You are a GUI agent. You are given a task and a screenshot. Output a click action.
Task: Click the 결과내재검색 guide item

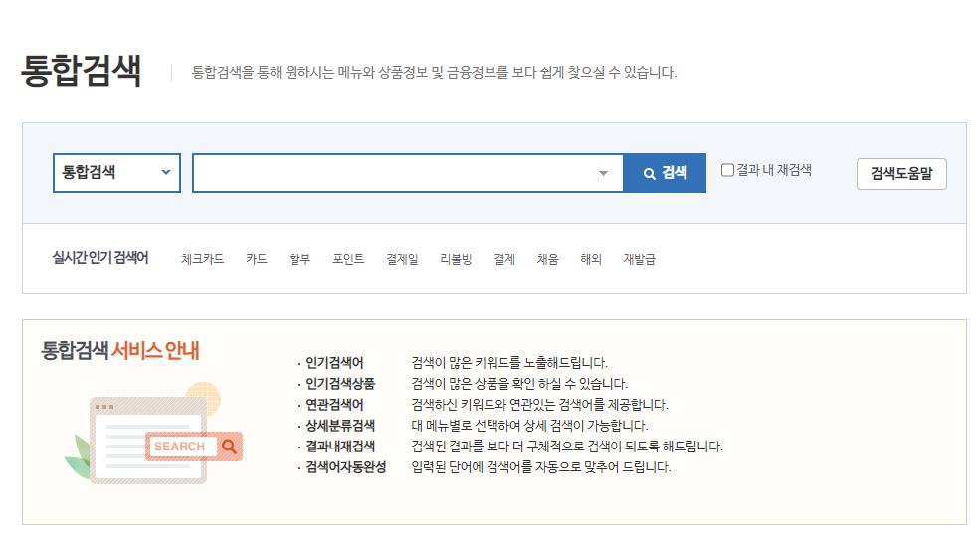[340, 447]
